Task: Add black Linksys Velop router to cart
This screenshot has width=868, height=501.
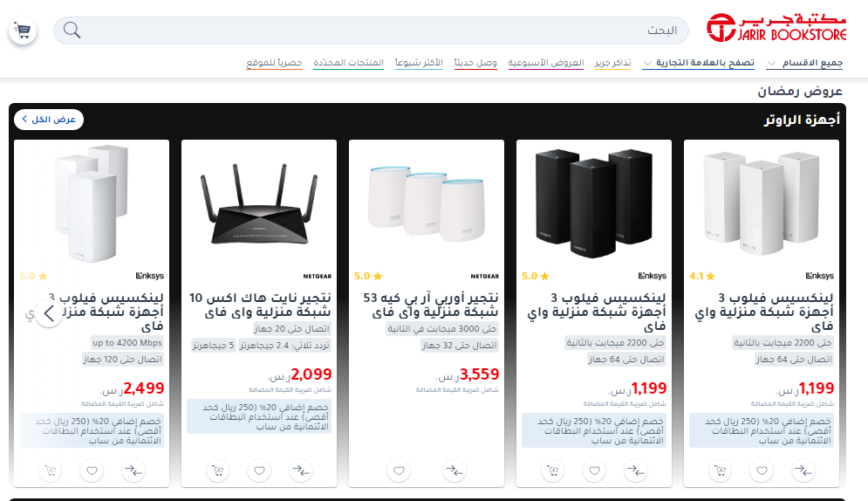Action: point(552,470)
